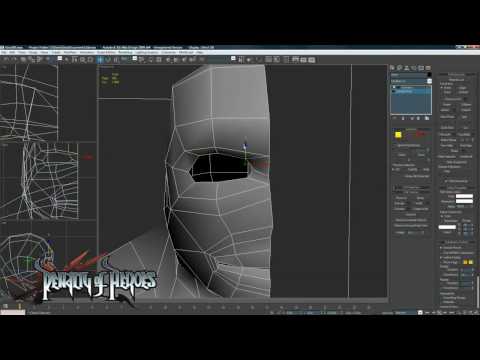Image resolution: width=480 pixels, height=360 pixels.
Task: Start render with the teapot Render icon
Action: point(312,60)
